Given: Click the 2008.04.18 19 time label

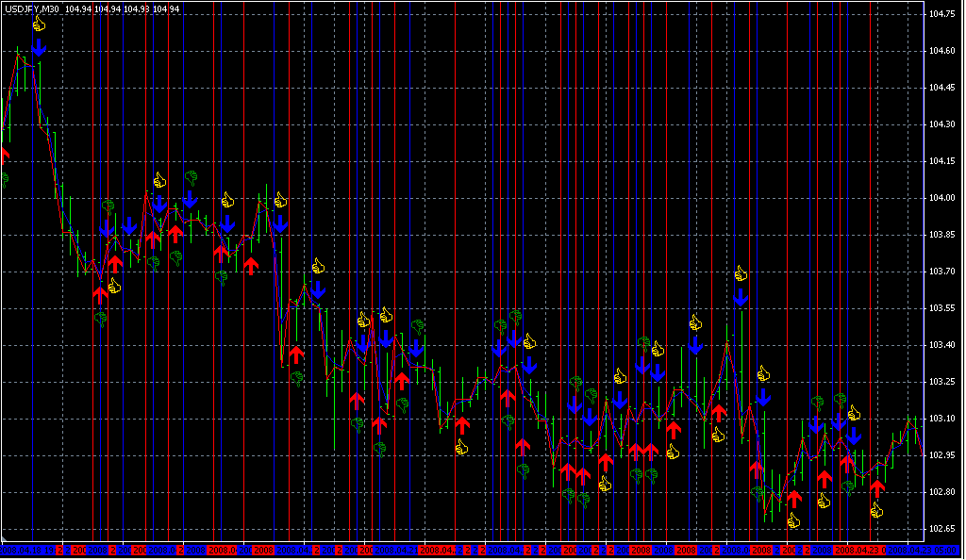Looking at the screenshot, I should (27, 551).
